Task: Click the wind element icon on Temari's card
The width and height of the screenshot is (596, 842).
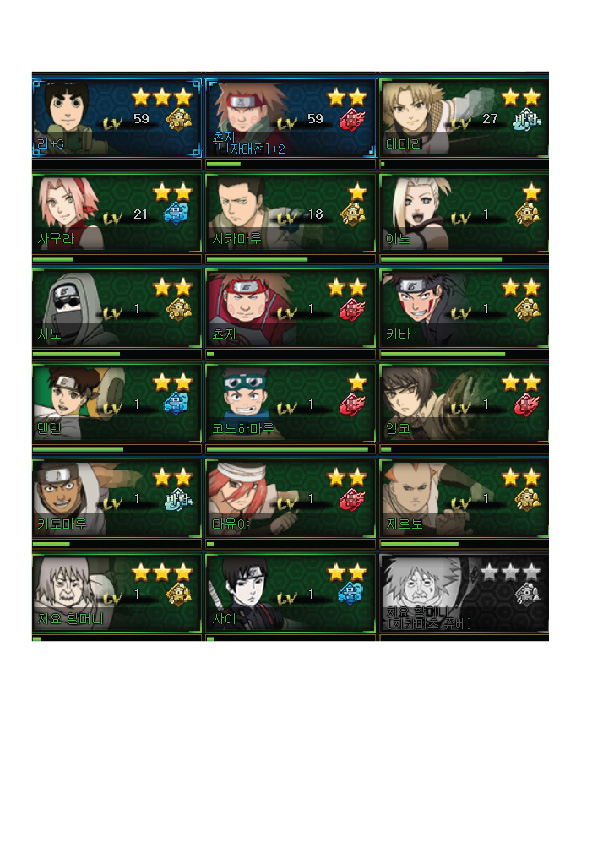Action: click(527, 119)
